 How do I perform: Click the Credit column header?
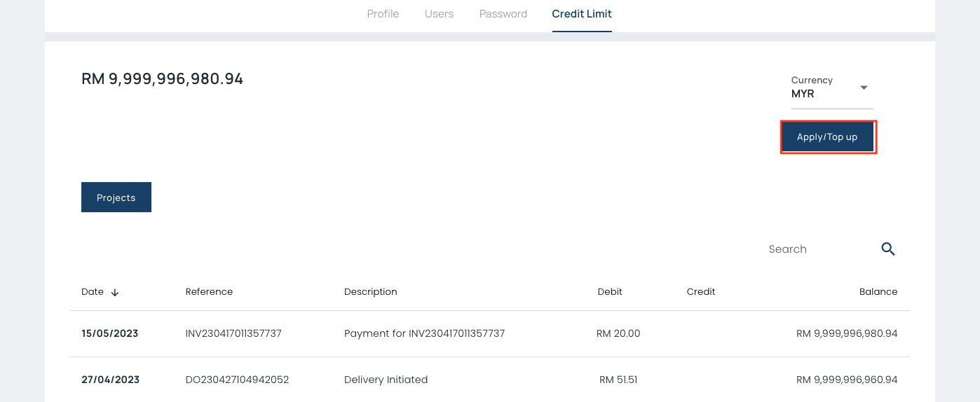click(701, 292)
